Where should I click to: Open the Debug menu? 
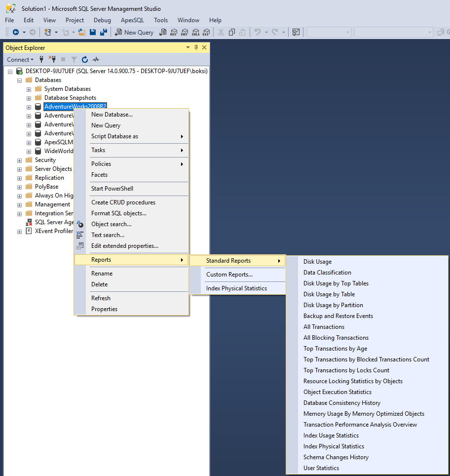tap(102, 20)
